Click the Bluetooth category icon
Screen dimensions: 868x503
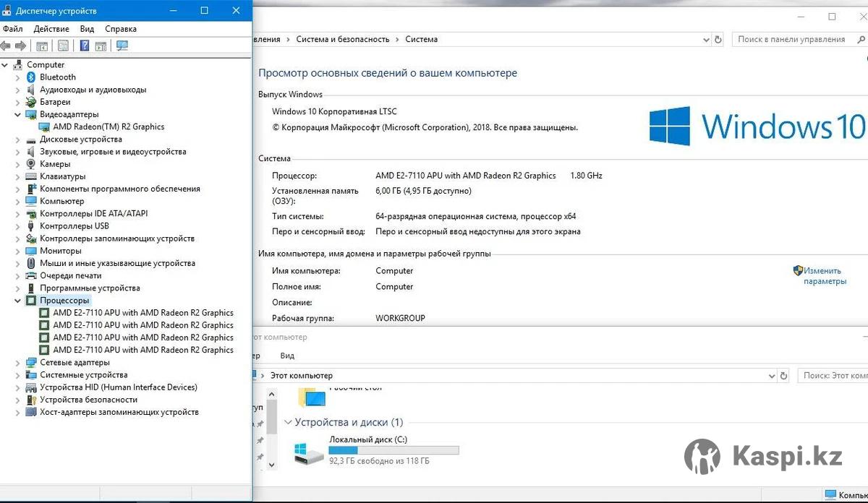tap(31, 77)
